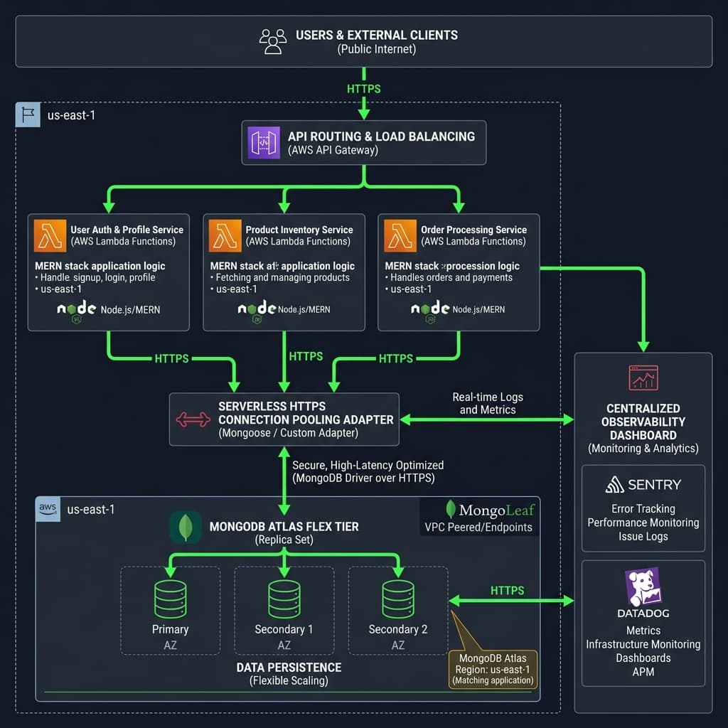Select the API ROUTING & LOAD BALANCING title

[x=381, y=136]
